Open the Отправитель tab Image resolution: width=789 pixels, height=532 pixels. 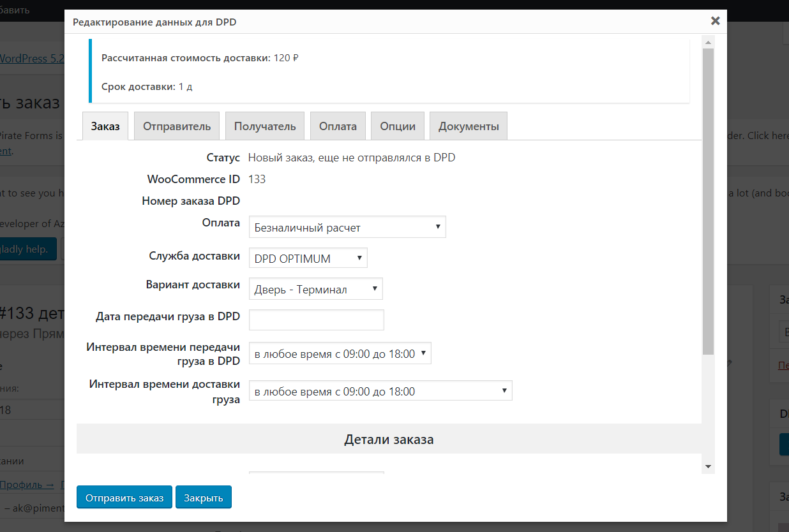pos(177,126)
